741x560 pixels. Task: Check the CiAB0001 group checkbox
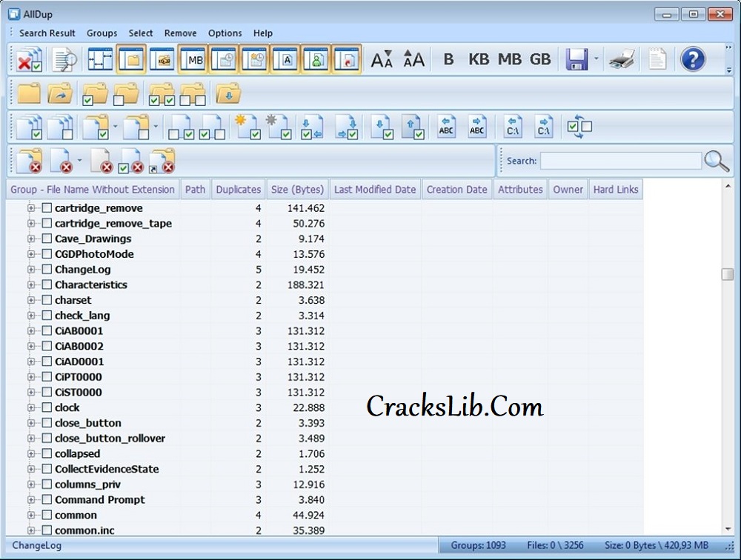(47, 331)
